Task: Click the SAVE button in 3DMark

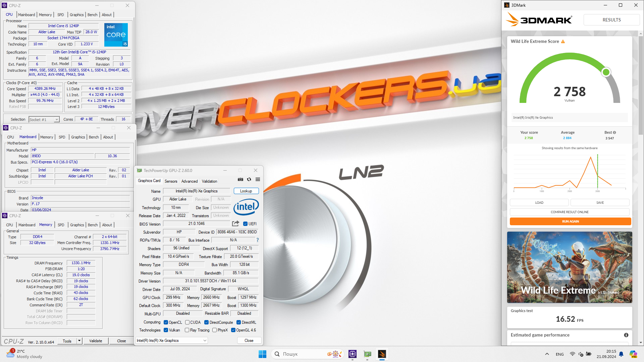Action: click(x=600, y=203)
